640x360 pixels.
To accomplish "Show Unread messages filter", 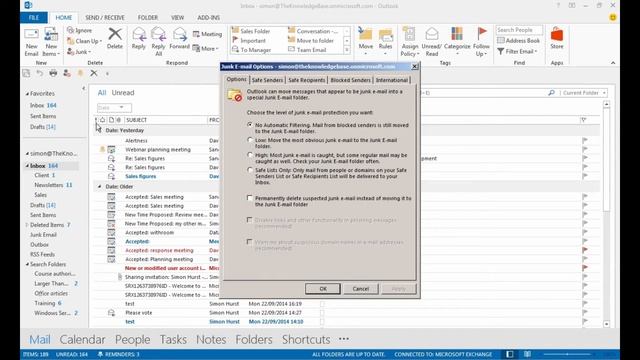I will click(x=123, y=93).
